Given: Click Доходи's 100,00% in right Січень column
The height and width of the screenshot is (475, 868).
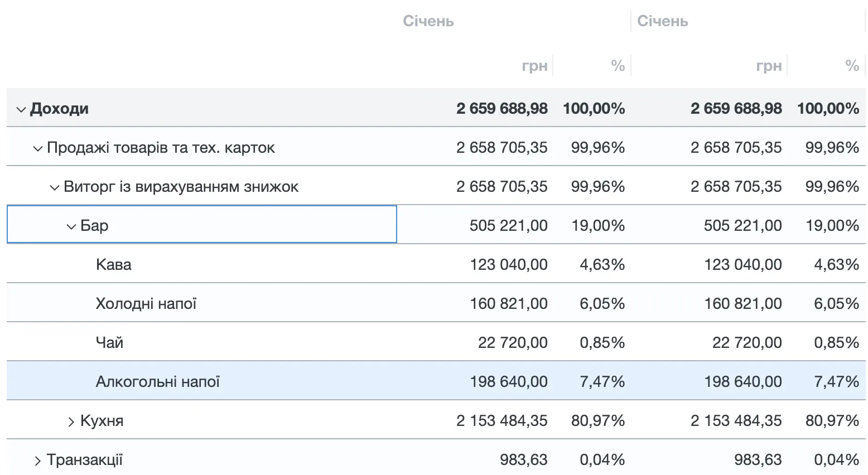Looking at the screenshot, I should (x=828, y=108).
